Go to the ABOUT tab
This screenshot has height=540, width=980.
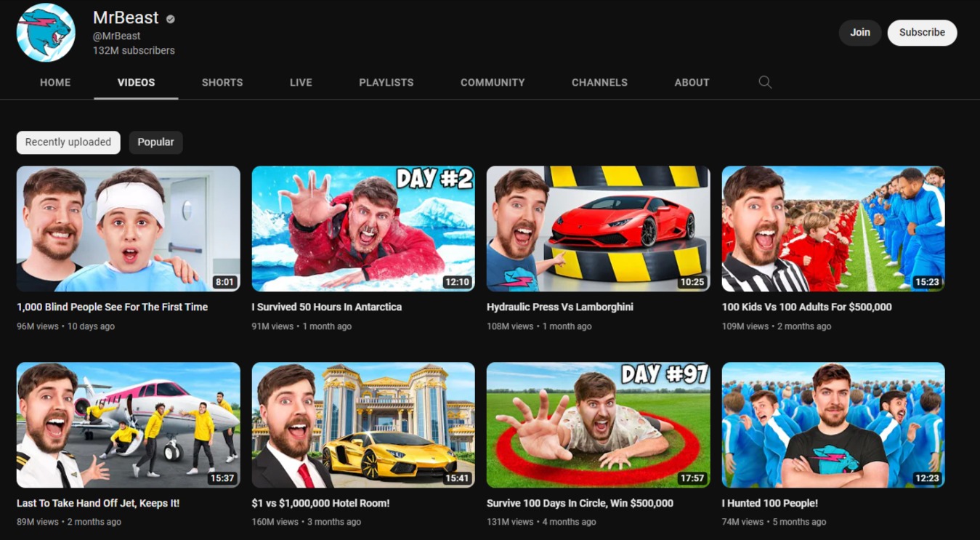tap(692, 82)
